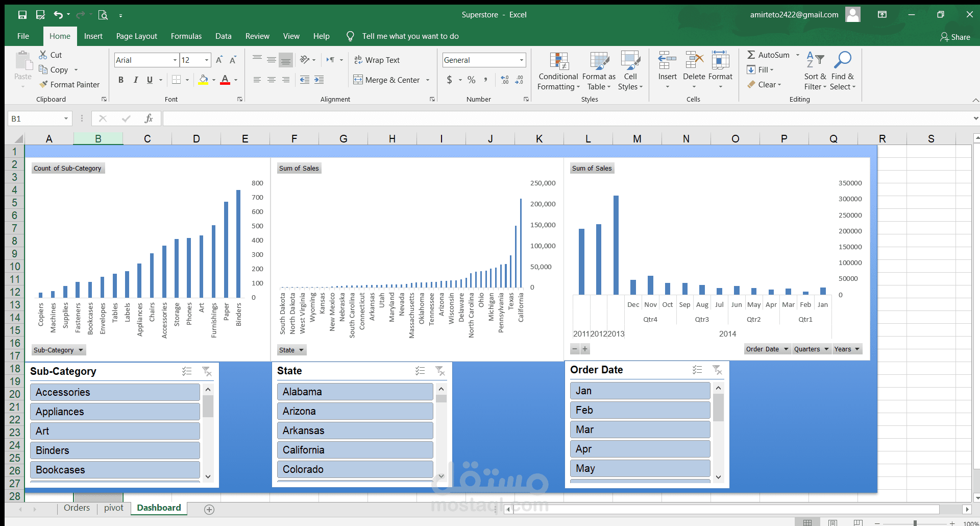Open the Name Box dropdown arrow
This screenshot has width=980, height=526.
point(66,118)
